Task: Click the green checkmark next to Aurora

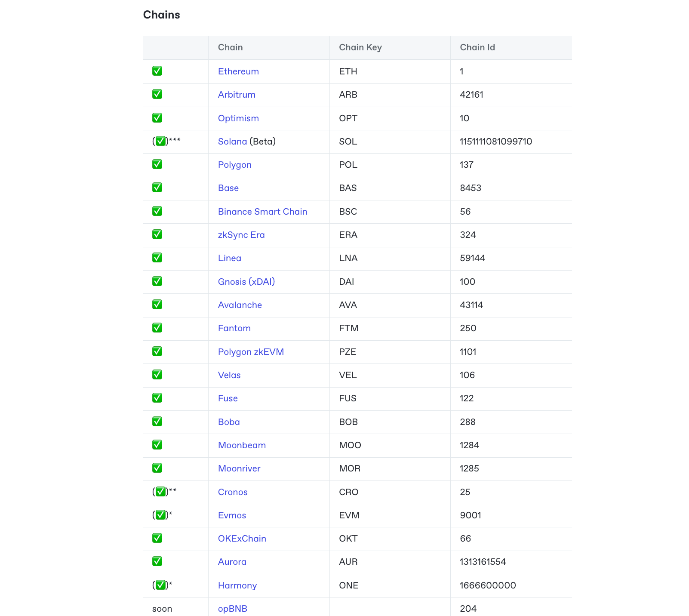Action: point(157,561)
